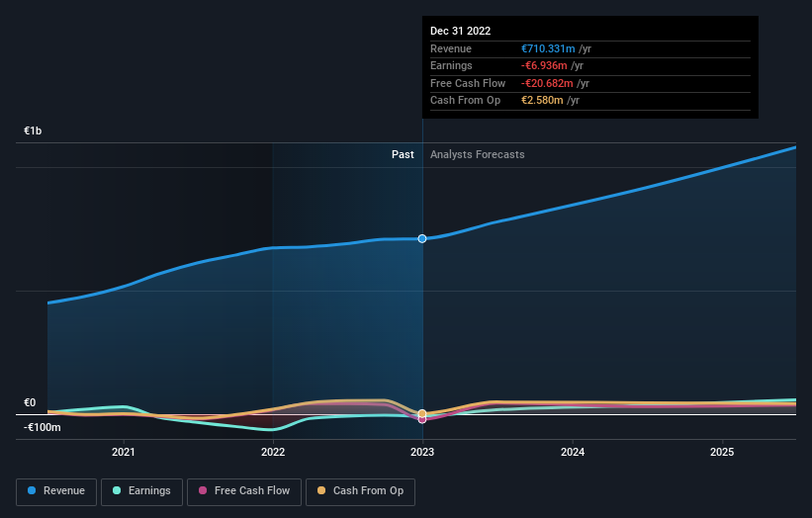The width and height of the screenshot is (812, 518).
Task: Click the €2.580m cash from op value
Action: coord(542,101)
